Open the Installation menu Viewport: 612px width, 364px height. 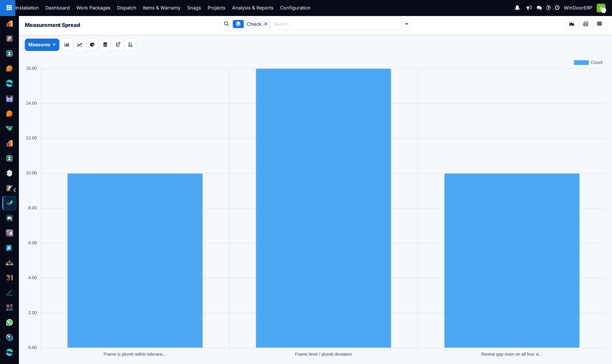coord(27,8)
